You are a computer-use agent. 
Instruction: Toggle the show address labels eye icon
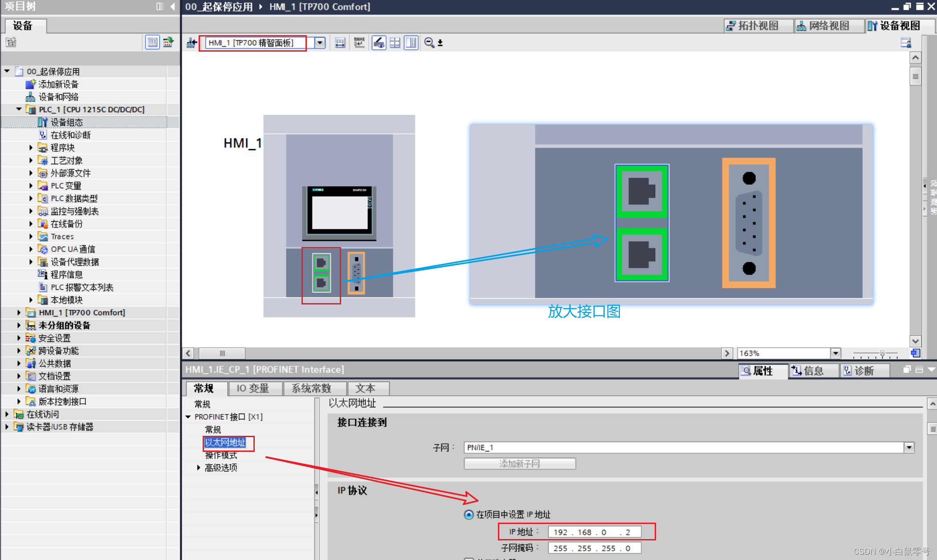click(x=379, y=43)
